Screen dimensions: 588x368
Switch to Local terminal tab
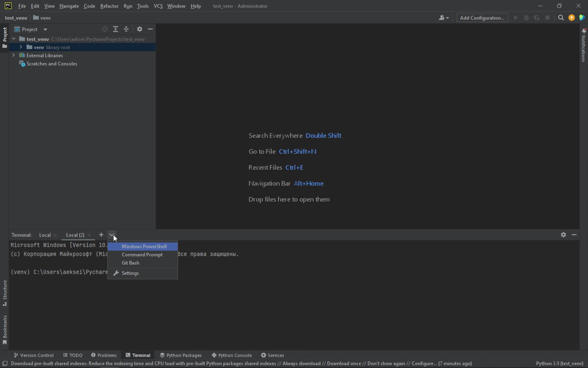(x=45, y=235)
